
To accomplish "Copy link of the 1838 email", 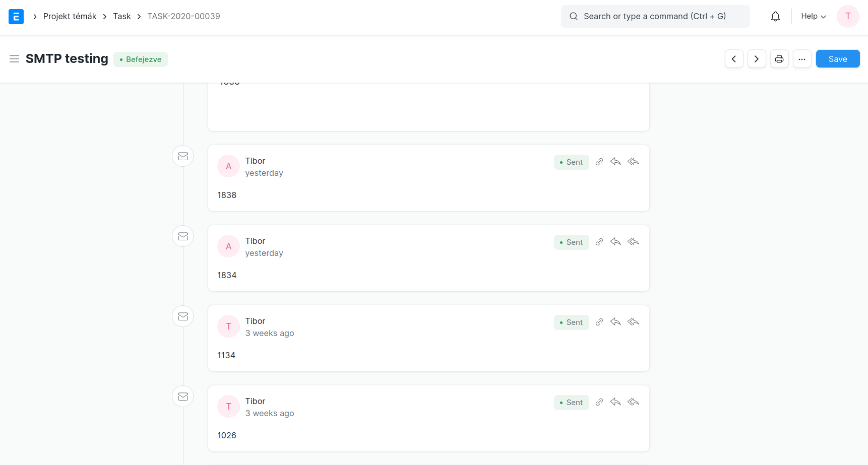I will (599, 162).
